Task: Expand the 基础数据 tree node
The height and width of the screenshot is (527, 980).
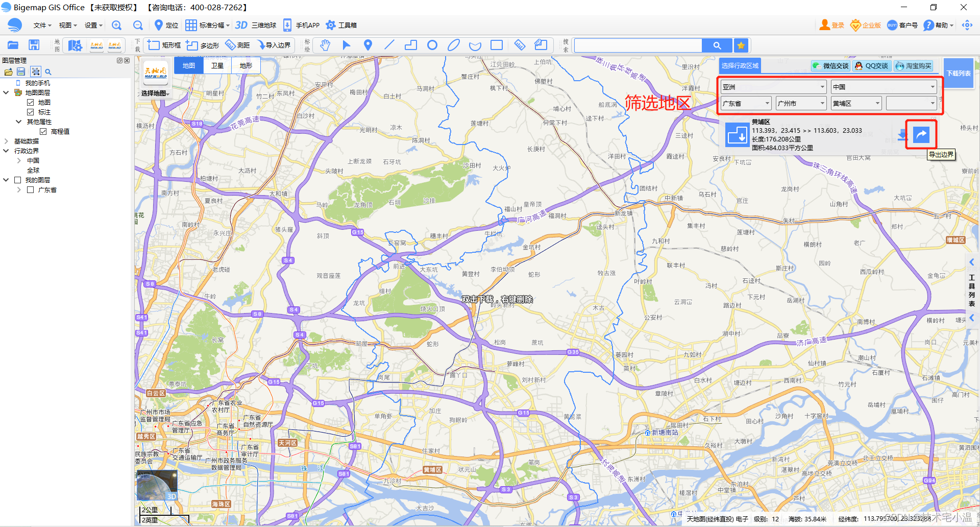Action: click(7, 140)
